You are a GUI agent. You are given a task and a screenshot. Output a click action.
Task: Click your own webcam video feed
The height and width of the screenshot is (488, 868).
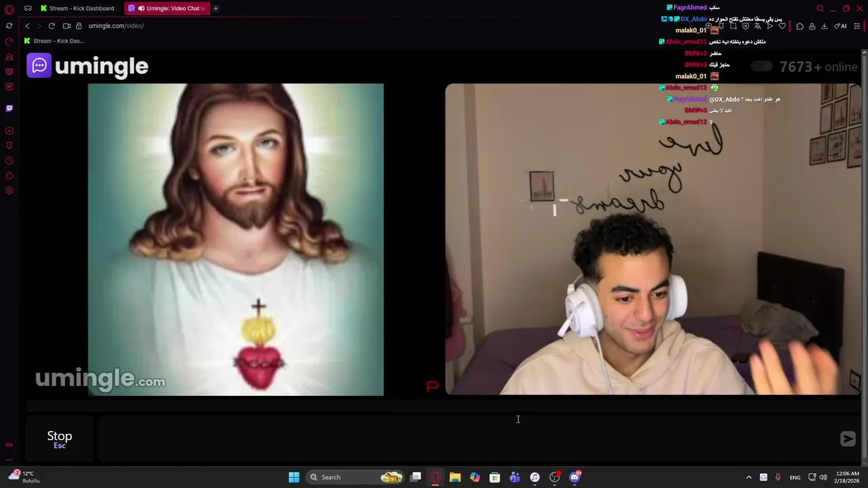(653, 239)
